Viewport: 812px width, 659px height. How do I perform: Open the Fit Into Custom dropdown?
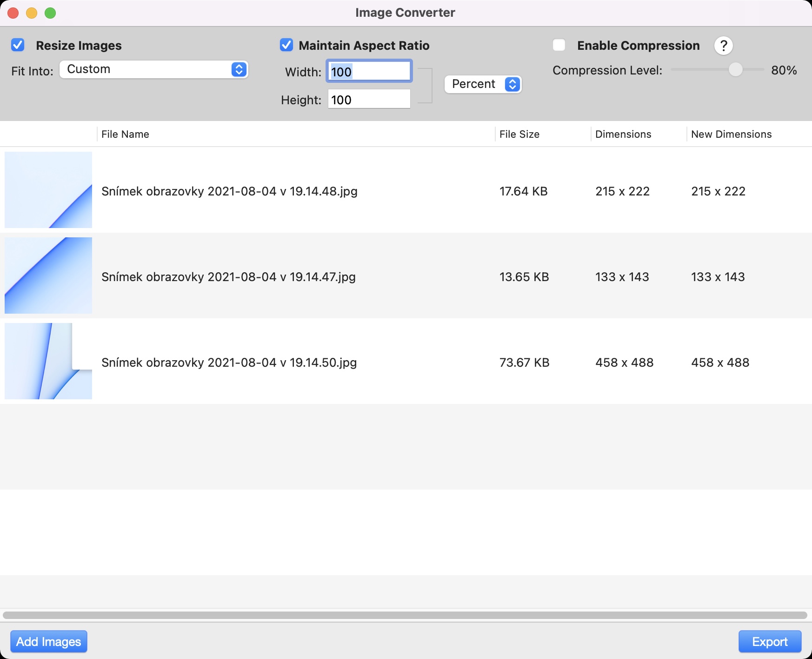pos(153,69)
